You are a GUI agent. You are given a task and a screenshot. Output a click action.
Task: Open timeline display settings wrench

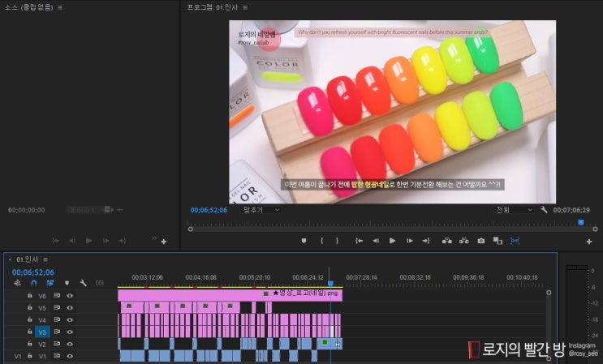(83, 283)
